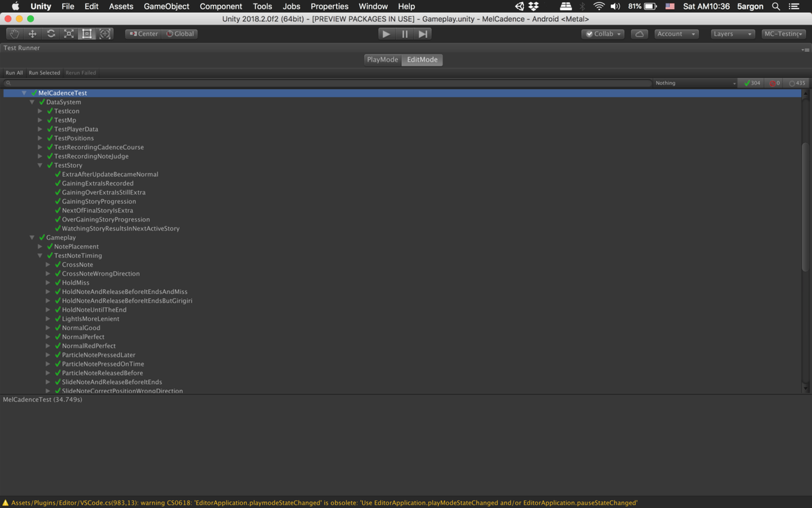Click the Run All button
The height and width of the screenshot is (508, 812).
(x=14, y=72)
